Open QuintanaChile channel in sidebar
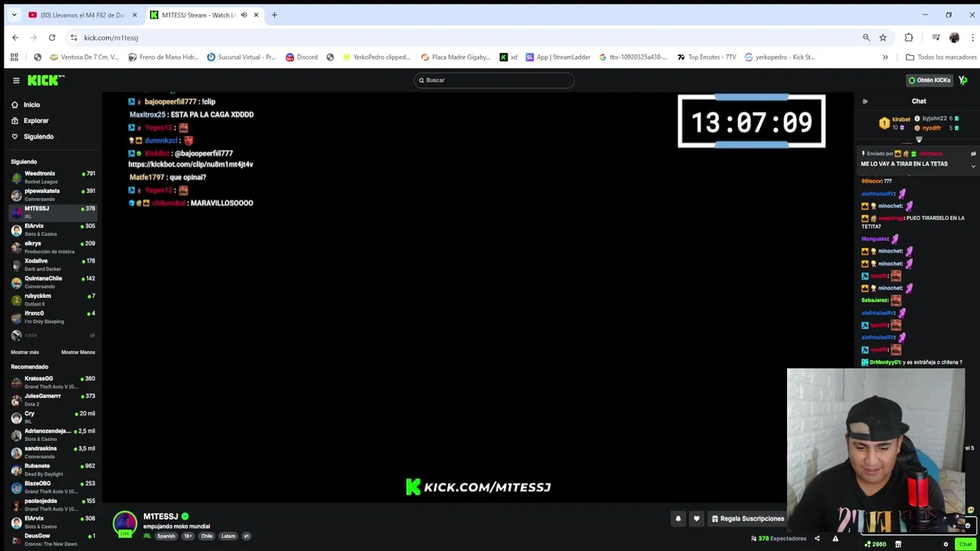This screenshot has height=551, width=980. 53,282
